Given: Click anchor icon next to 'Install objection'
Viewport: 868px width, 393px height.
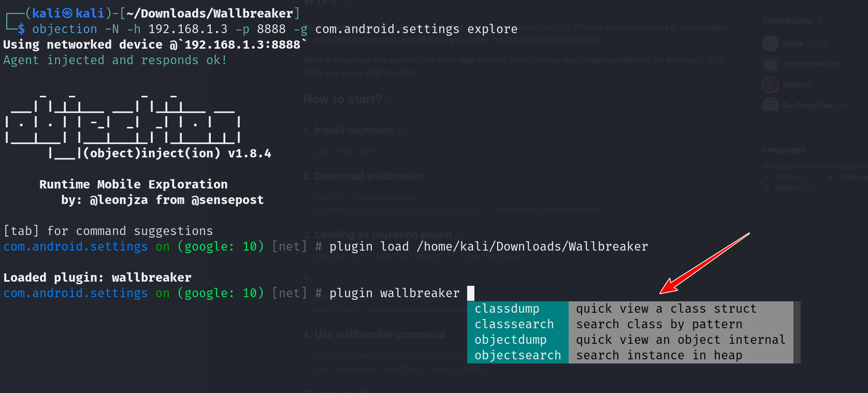Looking at the screenshot, I should click(x=402, y=130).
